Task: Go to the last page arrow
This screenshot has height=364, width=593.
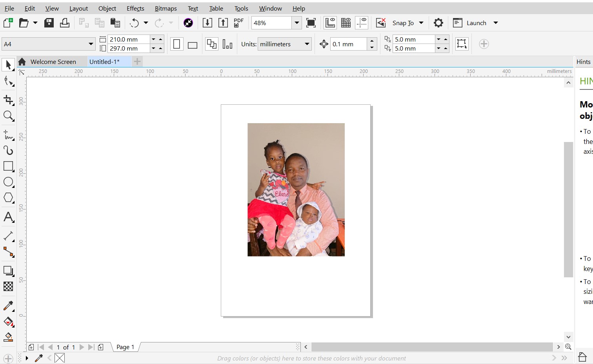Action: (x=91, y=347)
